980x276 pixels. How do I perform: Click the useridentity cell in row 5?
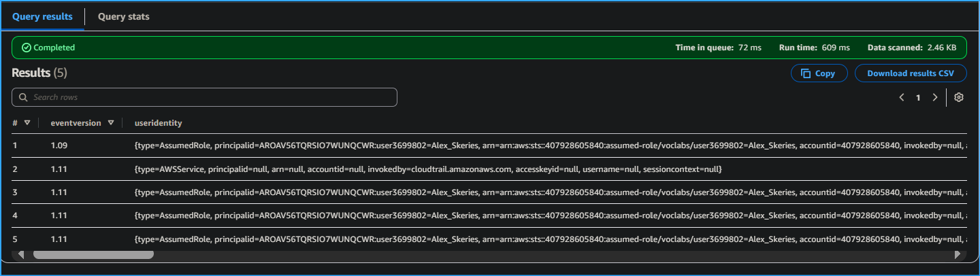coord(476,239)
